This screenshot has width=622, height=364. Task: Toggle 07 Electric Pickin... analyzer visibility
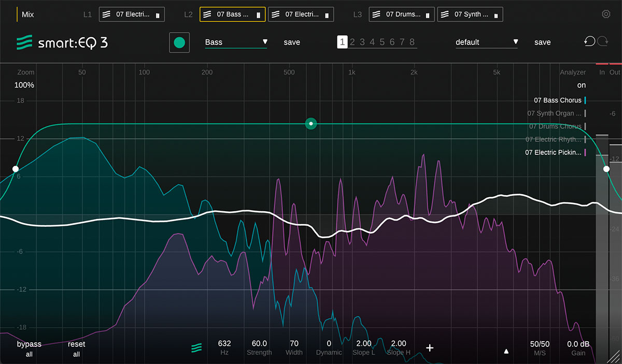pos(556,152)
